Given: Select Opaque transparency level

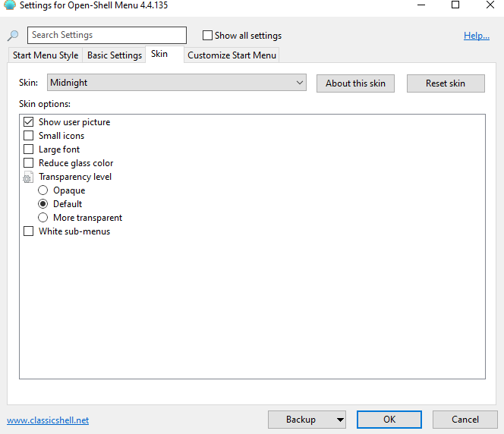Looking at the screenshot, I should (43, 190).
